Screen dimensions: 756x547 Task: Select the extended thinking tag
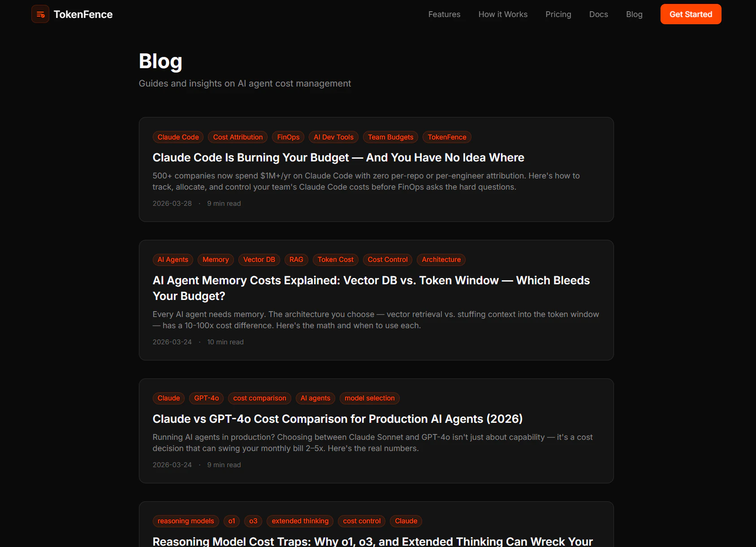click(x=300, y=521)
